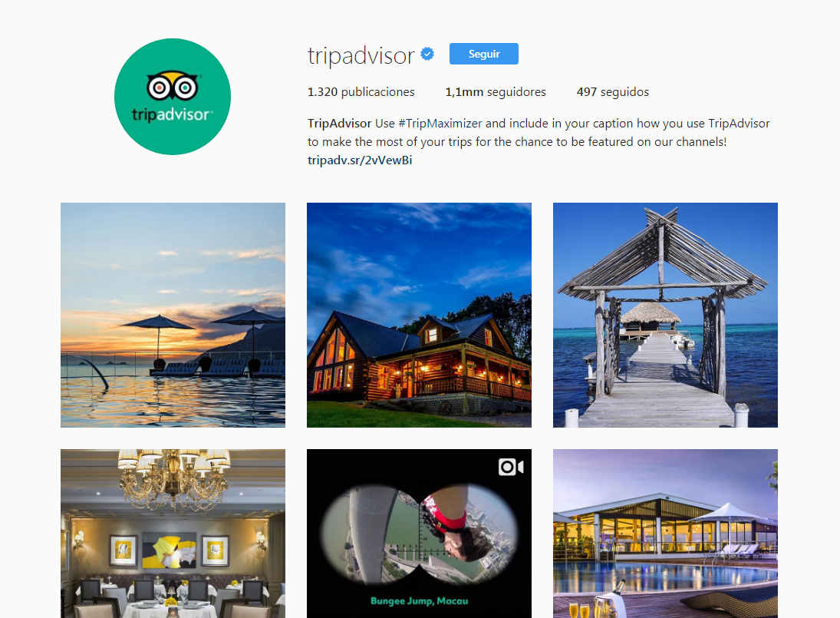Click the tripadvisor username heading
Screen dimensions: 840x618
pos(361,55)
